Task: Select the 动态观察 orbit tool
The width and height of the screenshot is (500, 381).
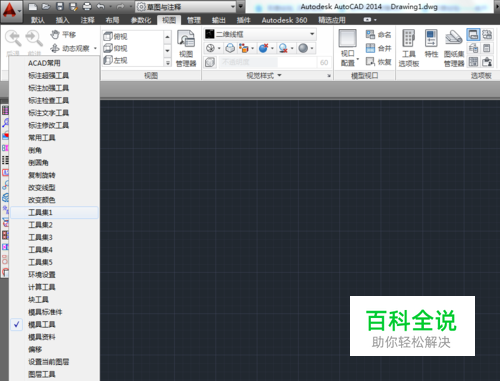Action: coord(70,49)
